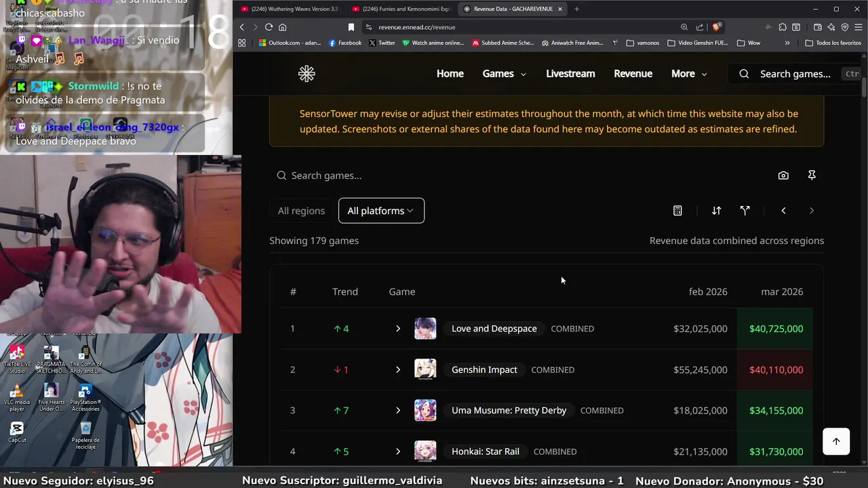868x488 pixels.
Task: Go to Home in site navigation
Action: 450,74
